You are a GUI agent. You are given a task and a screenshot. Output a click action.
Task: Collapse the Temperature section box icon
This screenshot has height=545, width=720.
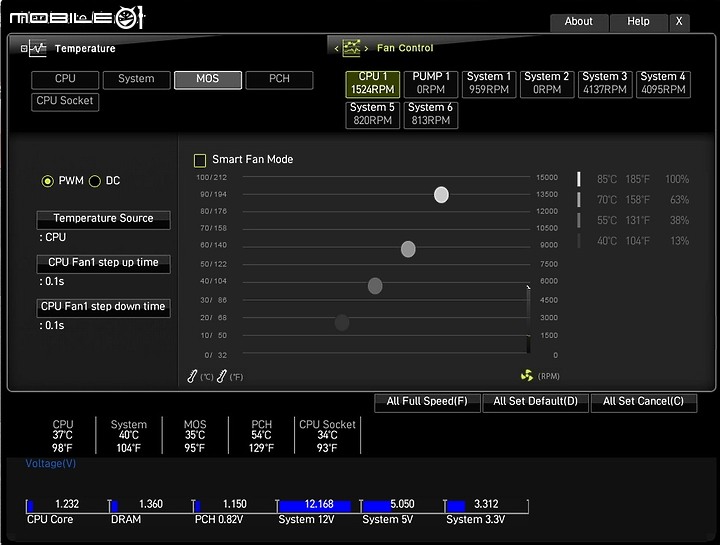point(24,48)
